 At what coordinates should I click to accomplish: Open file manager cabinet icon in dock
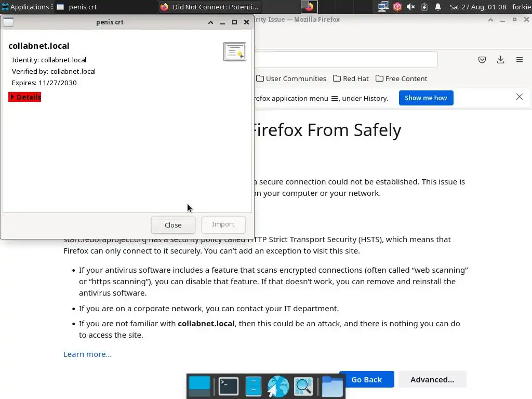[x=253, y=387]
